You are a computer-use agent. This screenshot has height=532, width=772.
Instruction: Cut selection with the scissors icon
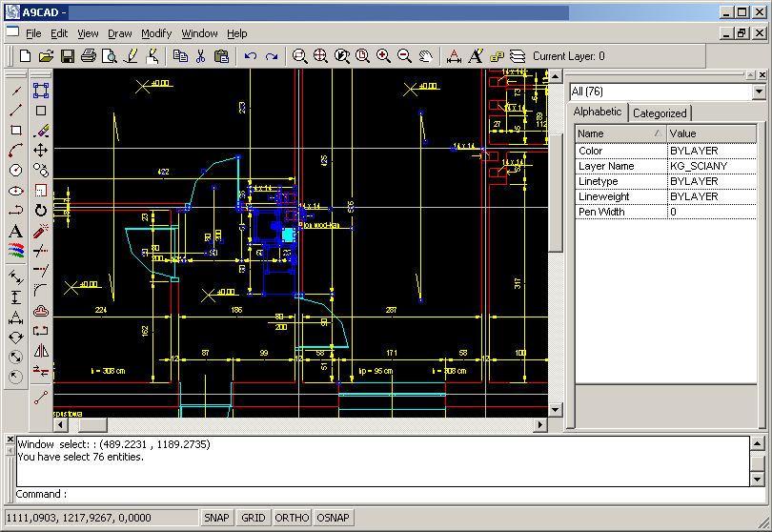tap(200, 56)
